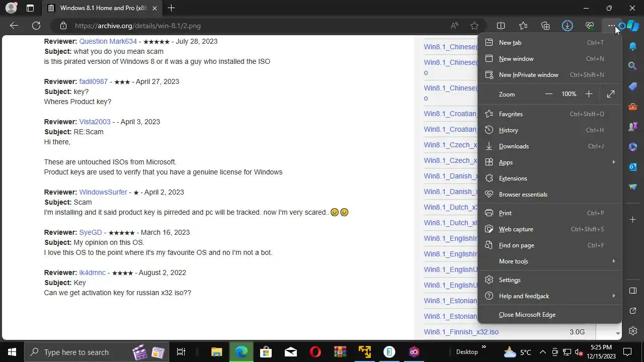Screen dimensions: 644x362
Task: Open reviewer fadil0987 profile link
Action: pyautogui.click(x=93, y=81)
